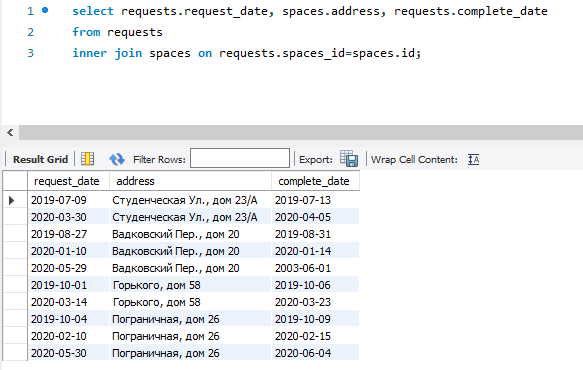583x370 pixels.
Task: Select address cell for request 2020-03-14
Action: click(x=190, y=302)
